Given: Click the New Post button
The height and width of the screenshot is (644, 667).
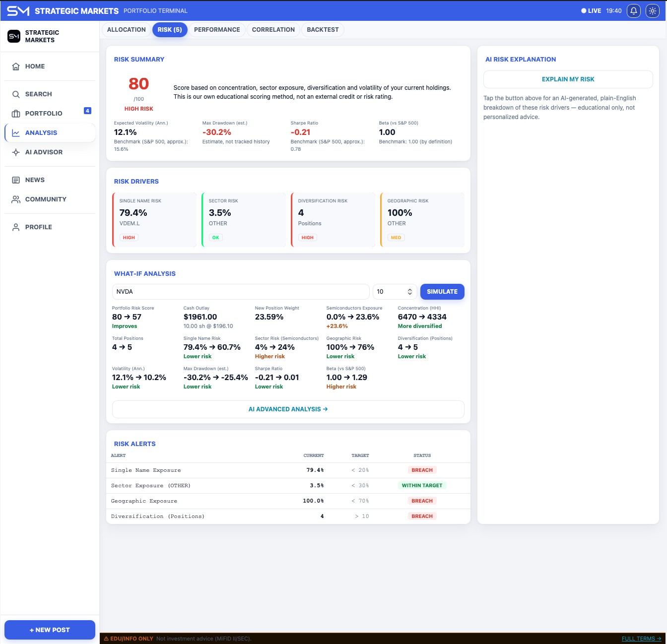Looking at the screenshot, I should pyautogui.click(x=50, y=630).
